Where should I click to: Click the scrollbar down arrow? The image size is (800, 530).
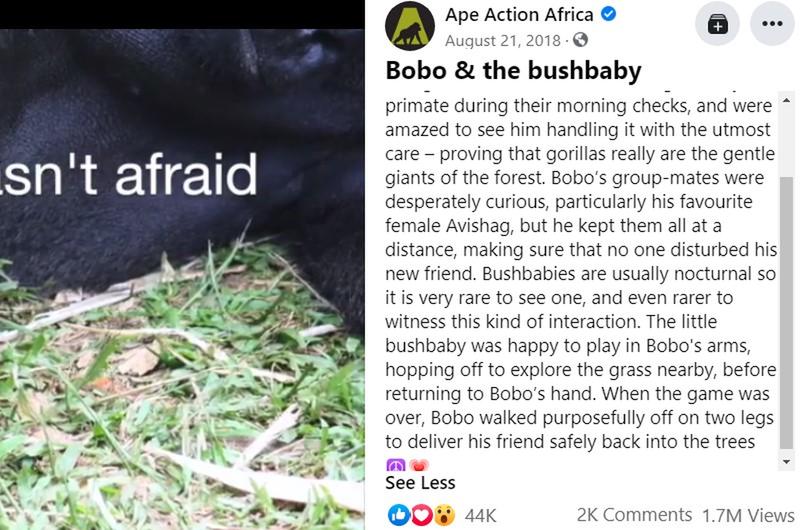click(785, 461)
